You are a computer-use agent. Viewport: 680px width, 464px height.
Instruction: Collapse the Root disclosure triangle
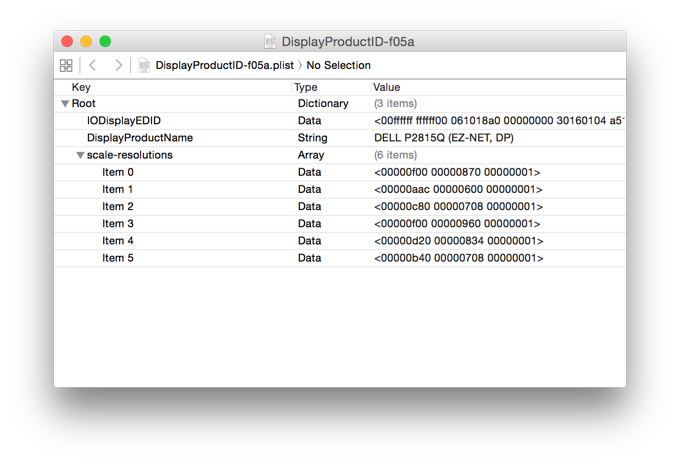(x=65, y=104)
